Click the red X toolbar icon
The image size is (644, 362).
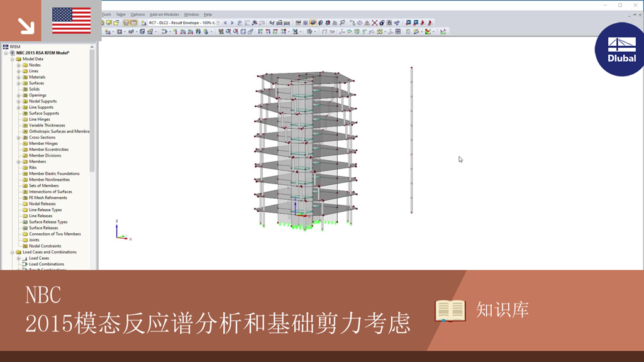[x=375, y=23]
